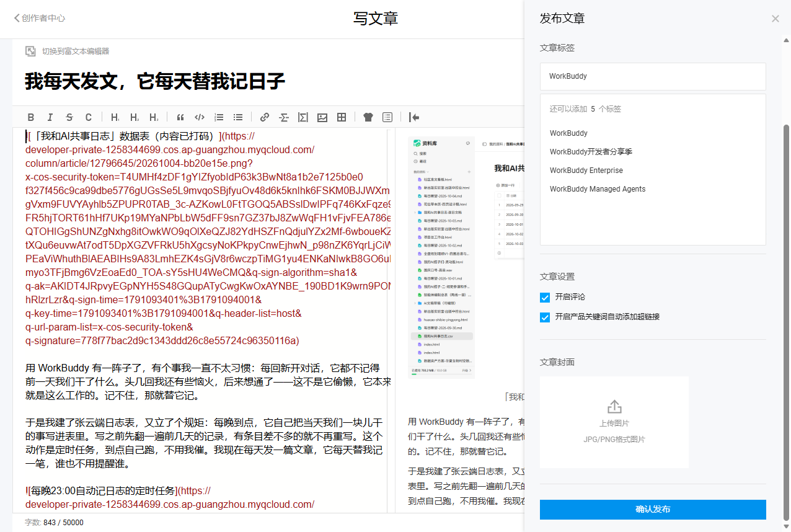Insert a level 1 heading

[x=115, y=117]
